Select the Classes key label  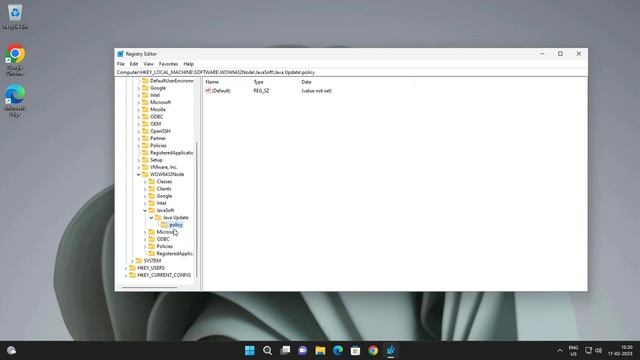[164, 182]
